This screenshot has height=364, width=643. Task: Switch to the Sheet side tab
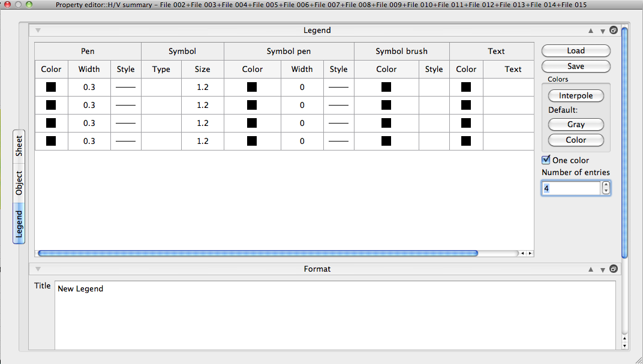coord(19,146)
